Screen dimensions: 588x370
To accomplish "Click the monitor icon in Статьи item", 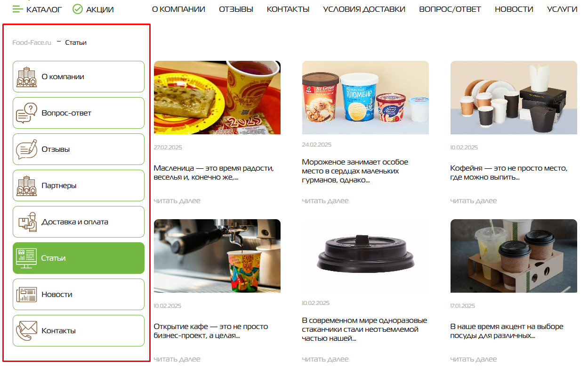I will (27, 258).
